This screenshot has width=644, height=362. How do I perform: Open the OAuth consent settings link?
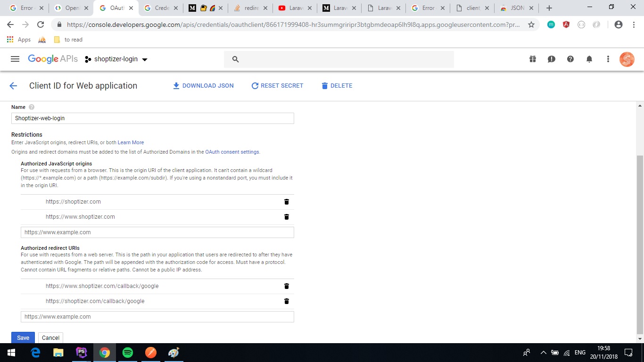[x=232, y=152]
